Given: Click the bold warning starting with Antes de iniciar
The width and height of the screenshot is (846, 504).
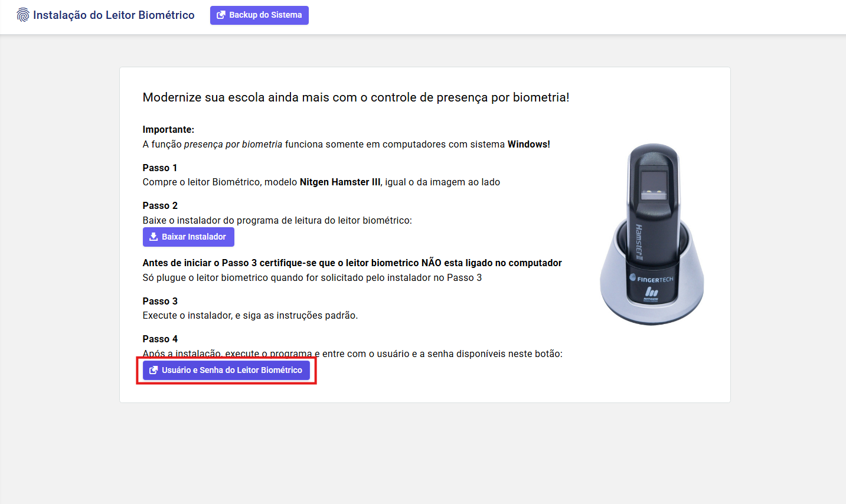Looking at the screenshot, I should 352,263.
